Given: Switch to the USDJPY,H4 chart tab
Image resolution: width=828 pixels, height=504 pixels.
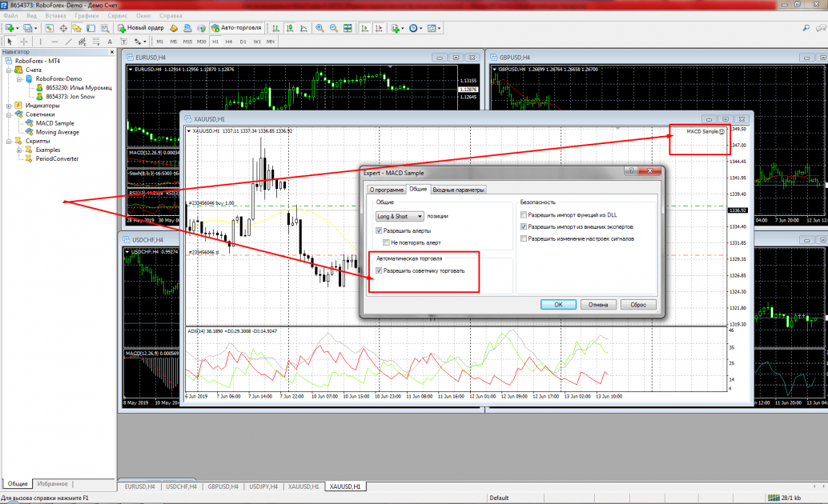Looking at the screenshot, I should point(262,486).
